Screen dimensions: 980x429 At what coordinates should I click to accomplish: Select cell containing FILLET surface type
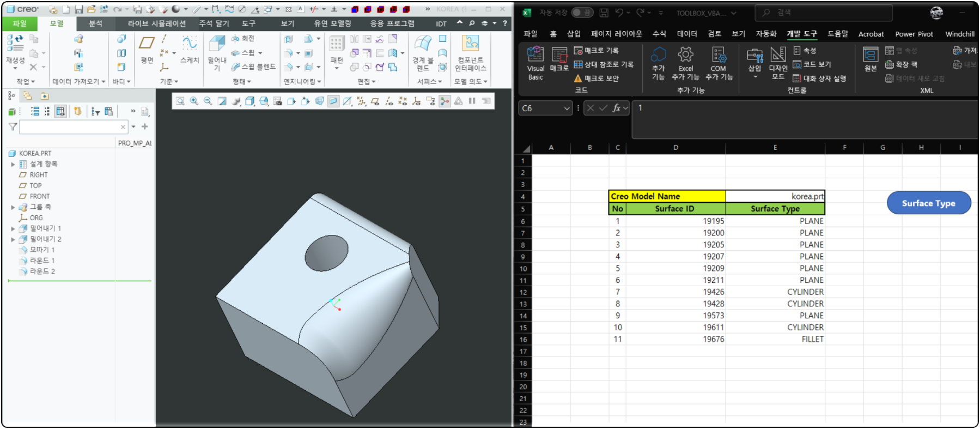coord(775,339)
